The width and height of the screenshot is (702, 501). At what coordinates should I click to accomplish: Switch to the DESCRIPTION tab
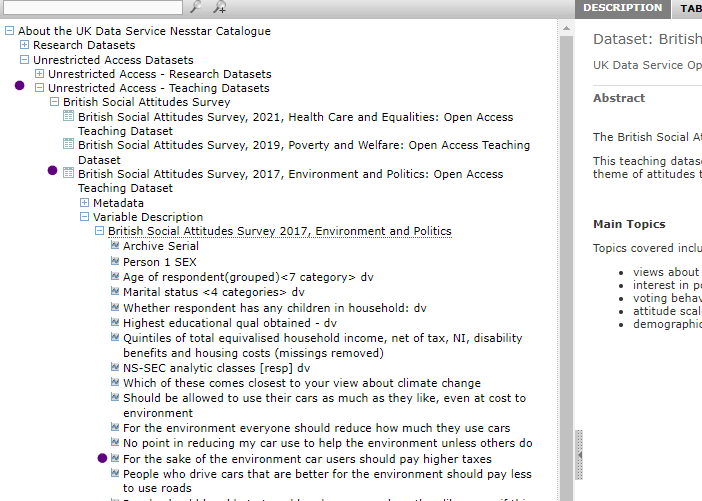[622, 8]
